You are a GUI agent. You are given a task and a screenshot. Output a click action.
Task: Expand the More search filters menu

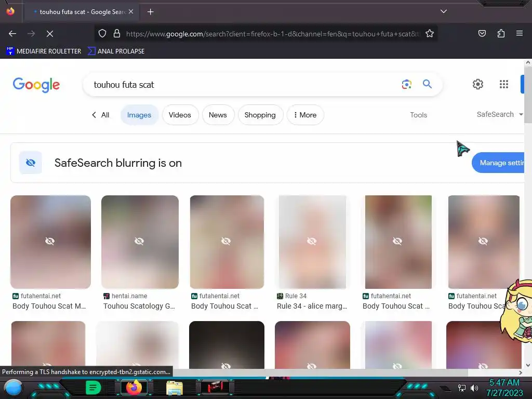point(305,115)
